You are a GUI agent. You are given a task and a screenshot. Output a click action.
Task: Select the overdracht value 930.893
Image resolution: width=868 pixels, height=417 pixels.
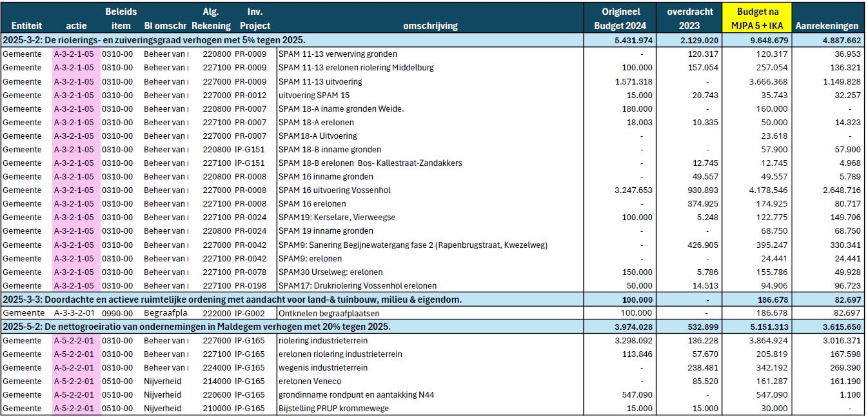pos(702,190)
